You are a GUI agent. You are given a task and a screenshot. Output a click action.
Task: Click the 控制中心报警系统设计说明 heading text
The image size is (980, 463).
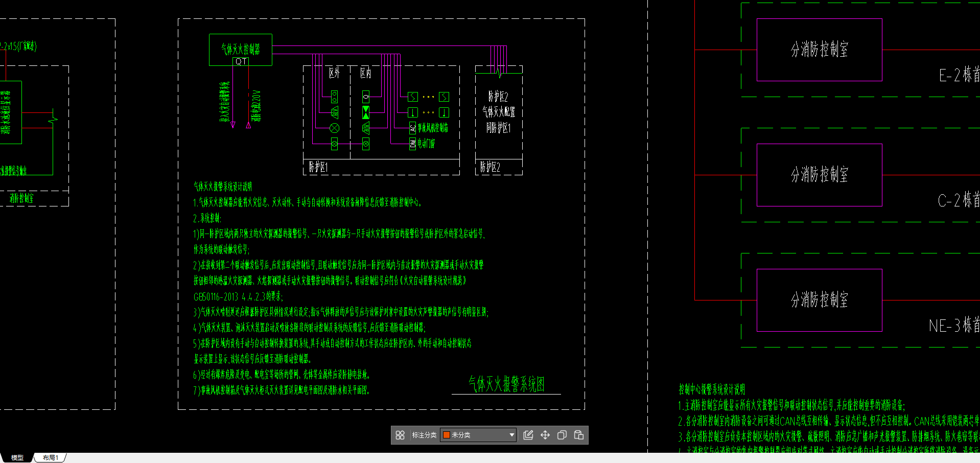point(712,389)
